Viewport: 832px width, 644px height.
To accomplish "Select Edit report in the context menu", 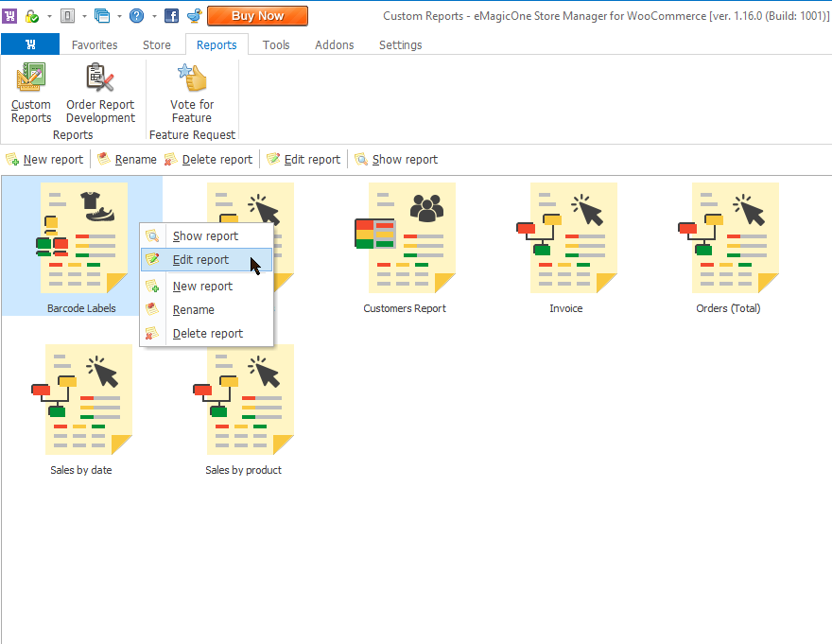I will 200,260.
